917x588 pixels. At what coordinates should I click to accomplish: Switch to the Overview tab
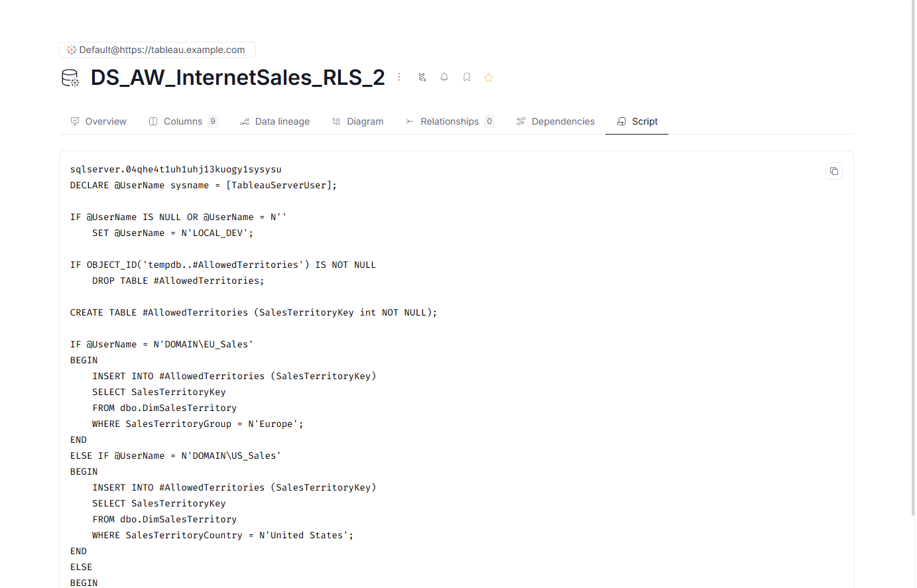(x=98, y=121)
